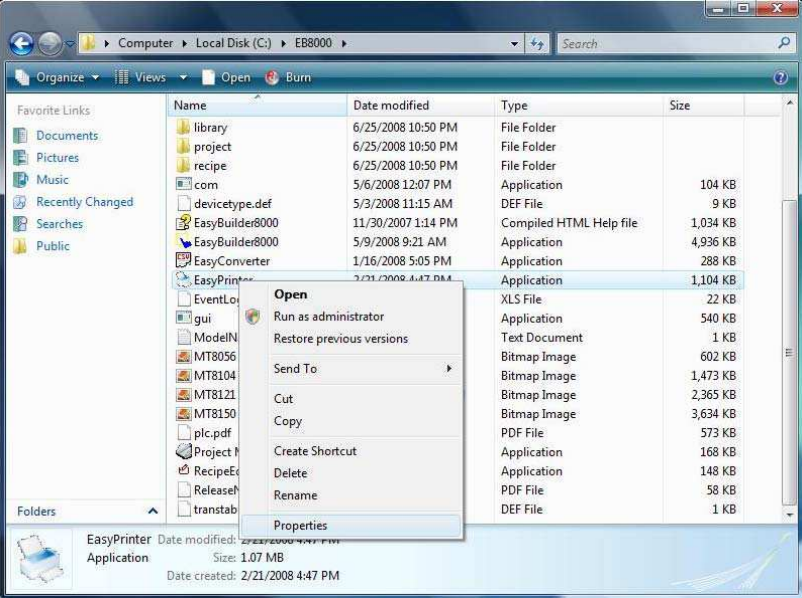Select the plc.pdf file icon
Image resolution: width=802 pixels, height=598 pixels.
[183, 432]
